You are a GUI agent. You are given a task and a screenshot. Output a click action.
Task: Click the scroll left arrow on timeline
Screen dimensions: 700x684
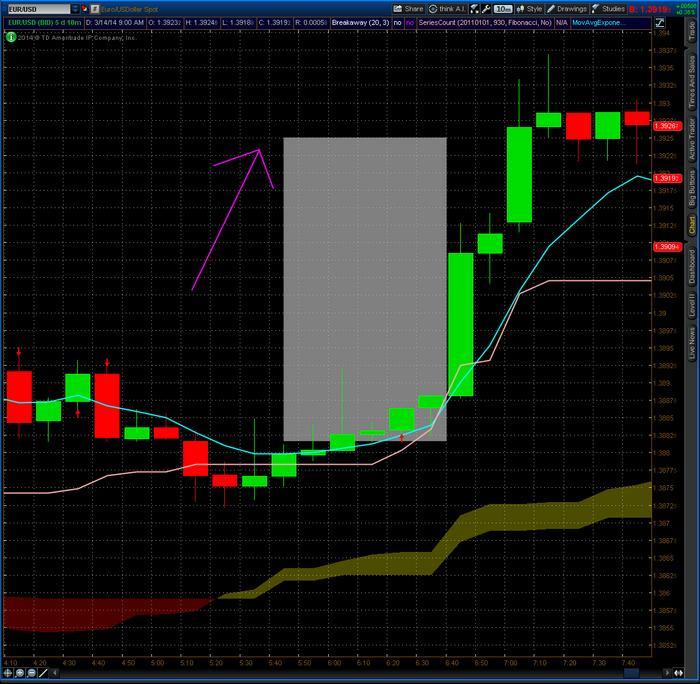click(x=55, y=673)
